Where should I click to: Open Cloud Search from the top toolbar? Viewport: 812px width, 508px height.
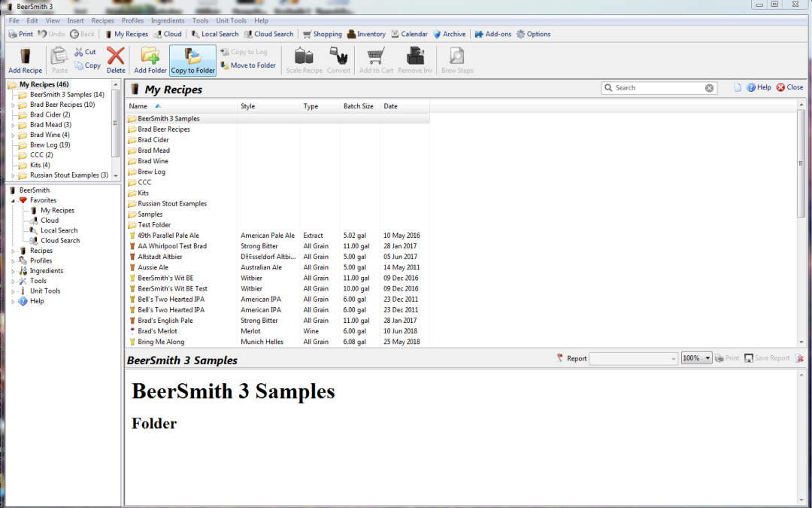(268, 34)
